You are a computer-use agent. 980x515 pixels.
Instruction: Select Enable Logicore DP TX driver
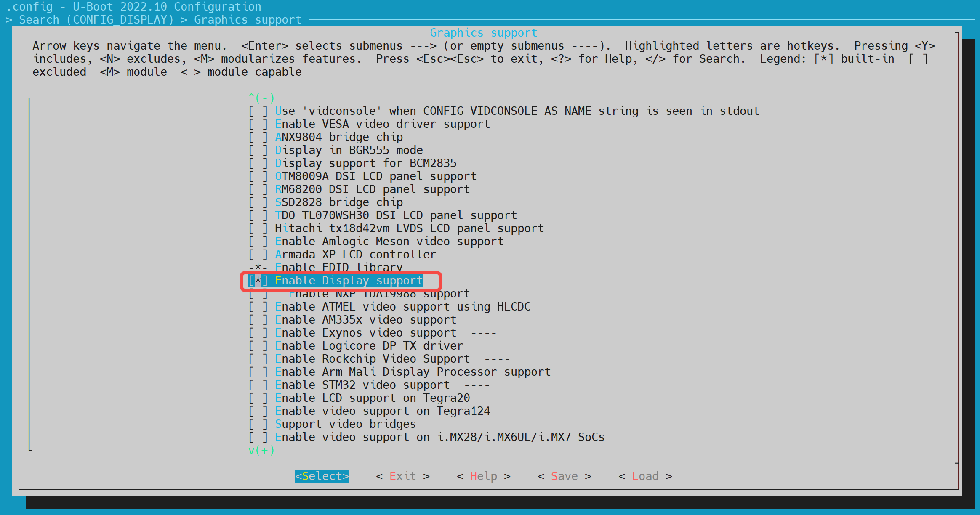369,346
